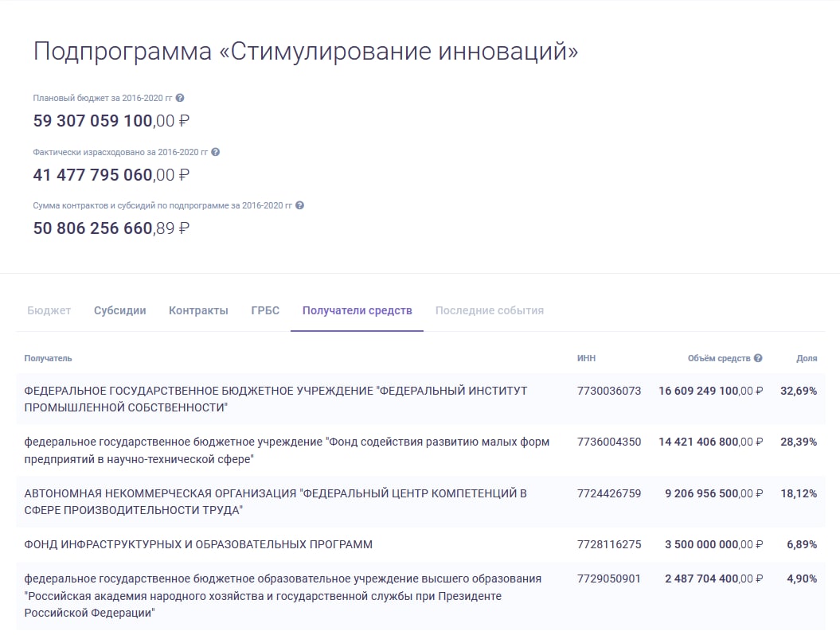Click share value 18,12%
Viewport: 840px width, 635px height.
coord(799,493)
